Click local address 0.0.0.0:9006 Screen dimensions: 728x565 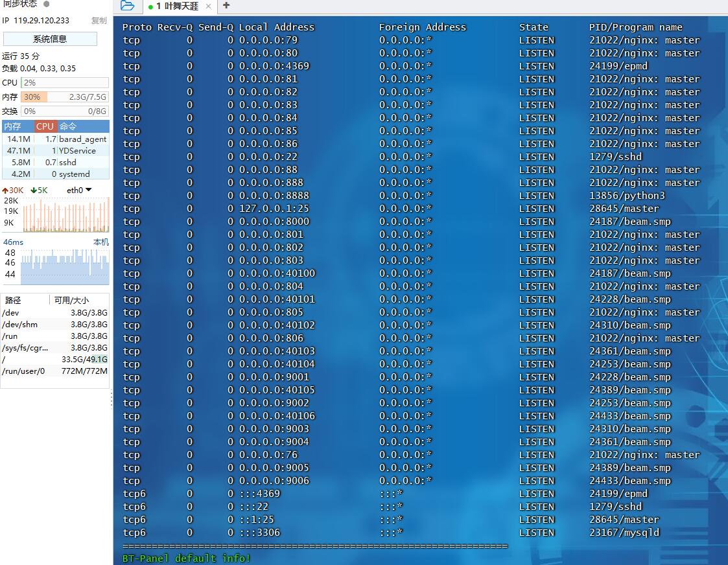point(274,481)
